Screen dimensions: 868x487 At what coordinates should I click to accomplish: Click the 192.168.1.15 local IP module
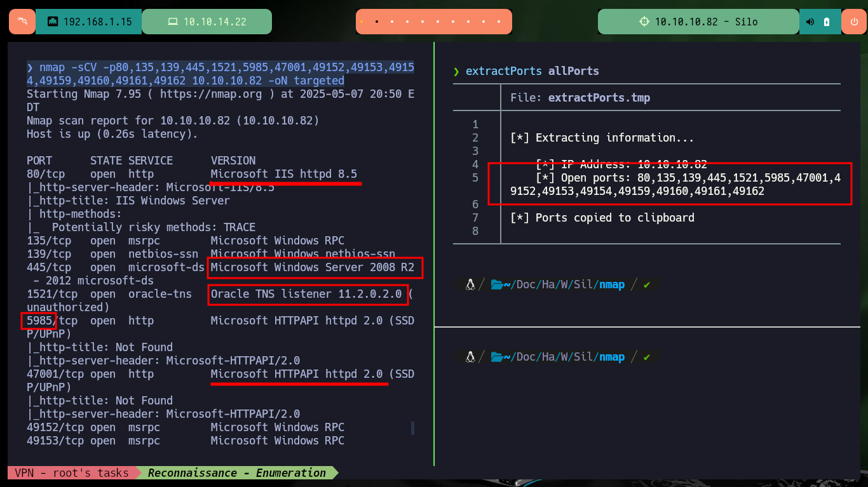[x=88, y=22]
